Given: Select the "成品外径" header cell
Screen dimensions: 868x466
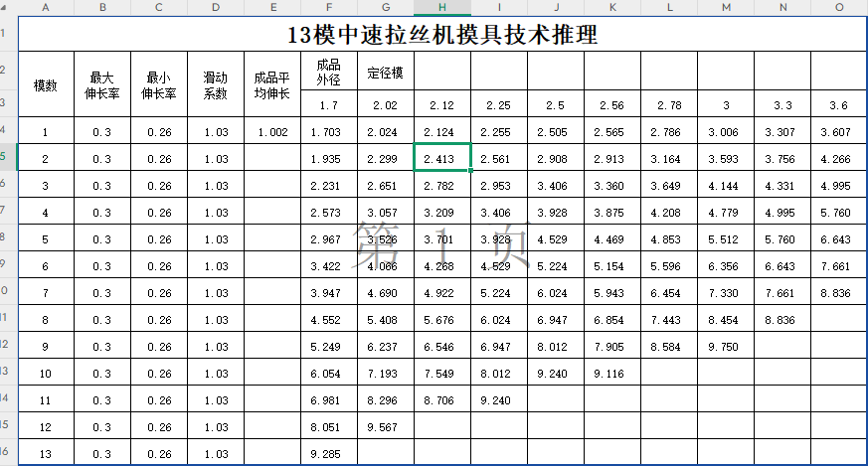Looking at the screenshot, I should pos(328,73).
